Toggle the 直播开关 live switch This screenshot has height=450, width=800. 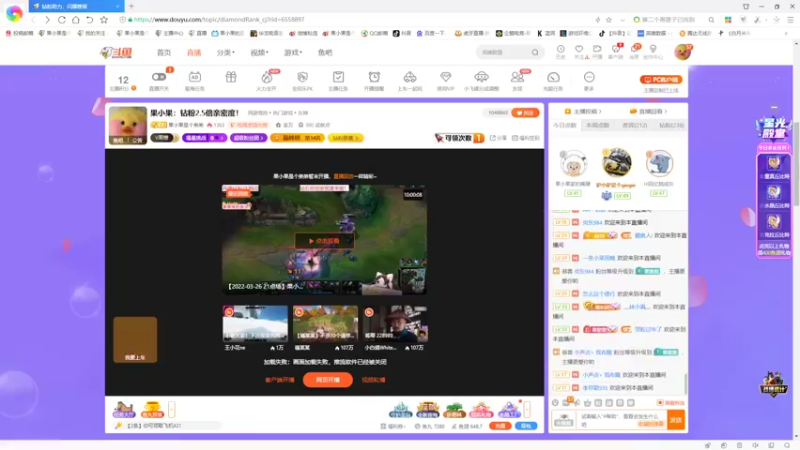159,77
